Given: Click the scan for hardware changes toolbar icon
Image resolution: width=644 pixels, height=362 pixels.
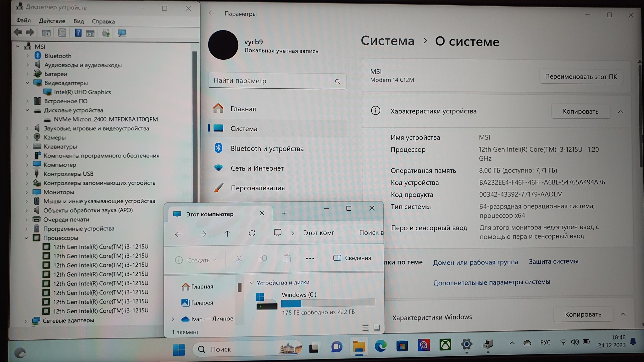Looking at the screenshot, I should 122,33.
